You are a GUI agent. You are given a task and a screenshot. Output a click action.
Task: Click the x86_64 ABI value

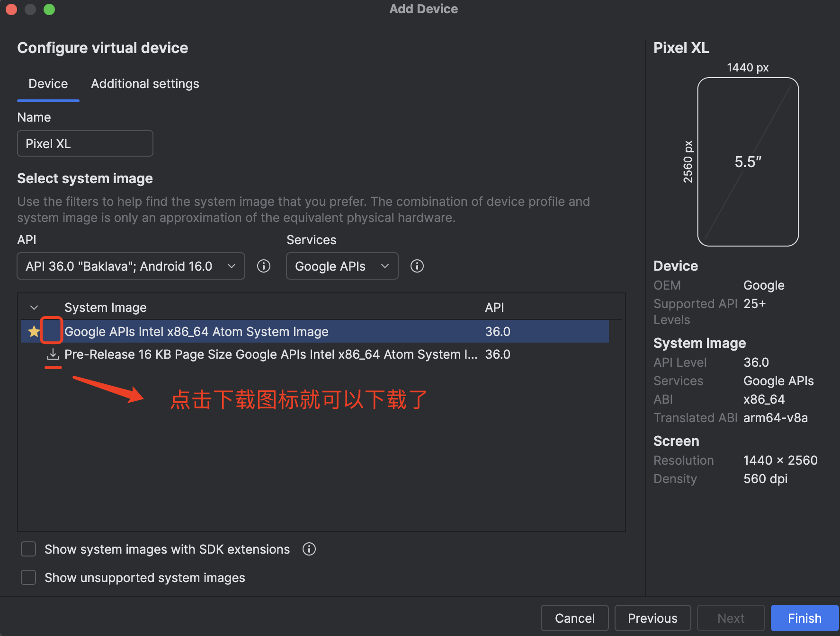[764, 399]
